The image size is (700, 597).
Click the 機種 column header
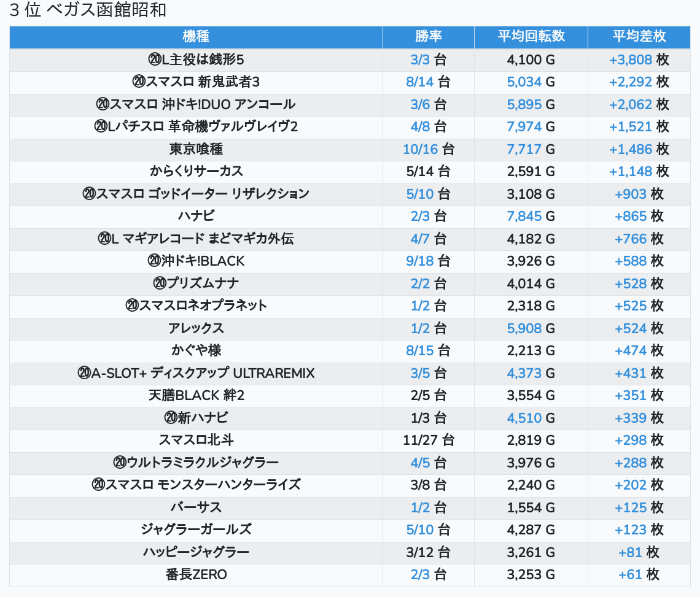coord(196,37)
